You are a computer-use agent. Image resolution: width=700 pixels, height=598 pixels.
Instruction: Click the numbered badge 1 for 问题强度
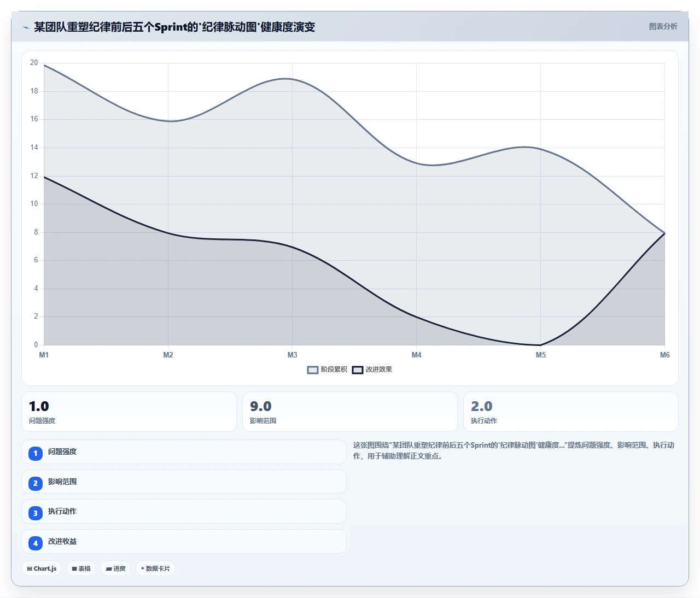point(36,453)
